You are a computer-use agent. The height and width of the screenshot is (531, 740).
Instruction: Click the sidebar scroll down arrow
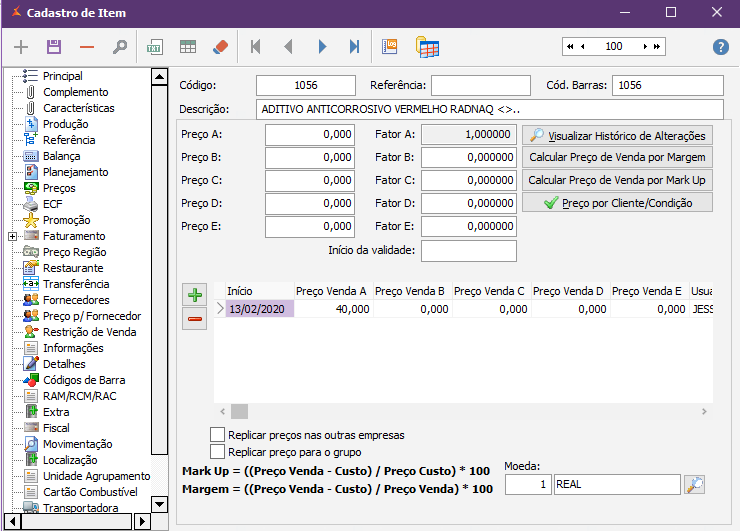coord(160,505)
